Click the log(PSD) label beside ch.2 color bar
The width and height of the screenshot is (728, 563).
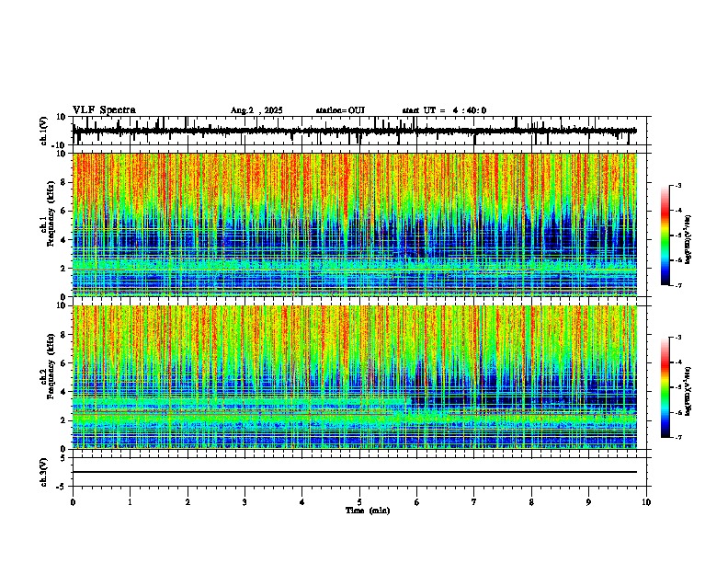coord(688,391)
